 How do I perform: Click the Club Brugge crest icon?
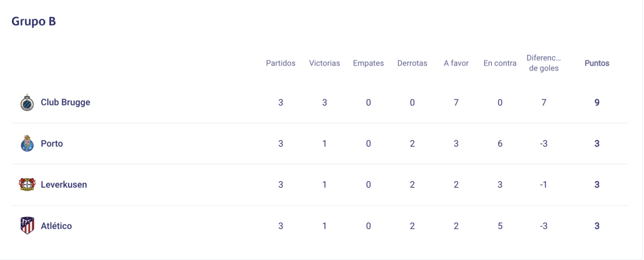(x=28, y=103)
